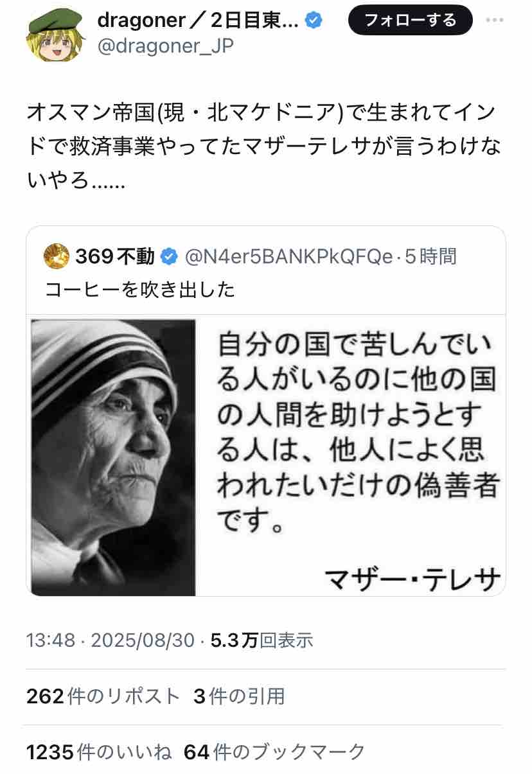The height and width of the screenshot is (774, 532).
Task: Open quoted post text コーヒーを吹き出した
Action: click(x=140, y=290)
